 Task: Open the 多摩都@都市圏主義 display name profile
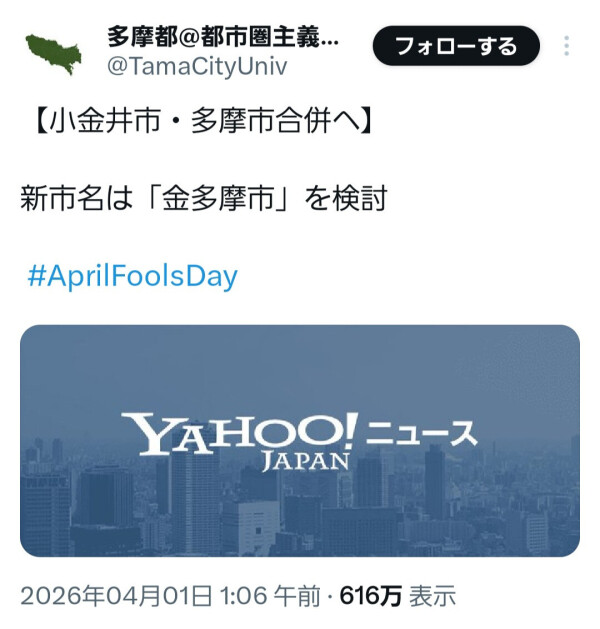(223, 37)
